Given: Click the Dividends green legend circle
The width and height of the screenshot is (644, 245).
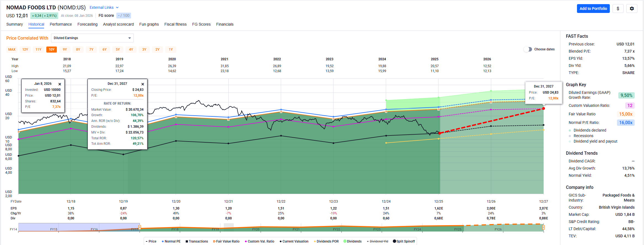Looking at the screenshot, I should (345, 241).
